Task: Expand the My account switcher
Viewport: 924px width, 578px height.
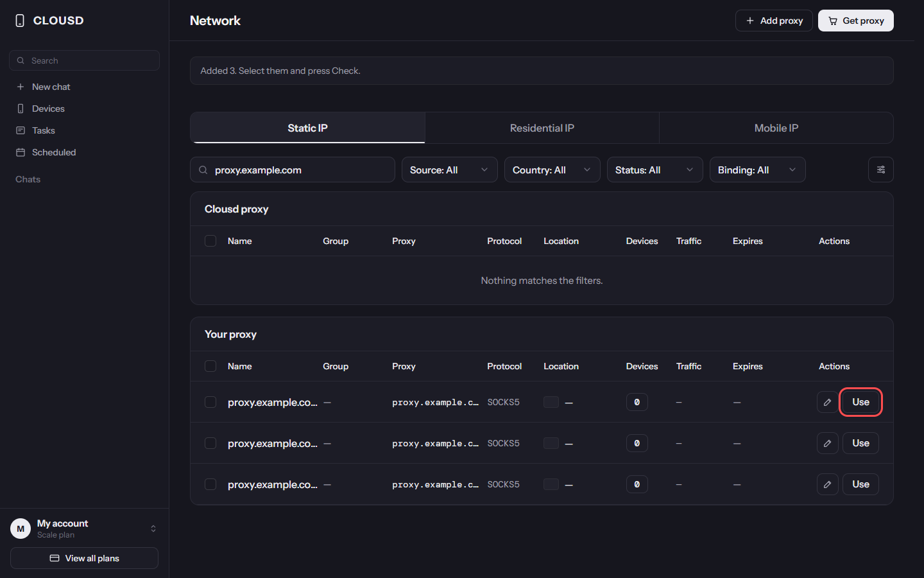Action: pos(84,529)
